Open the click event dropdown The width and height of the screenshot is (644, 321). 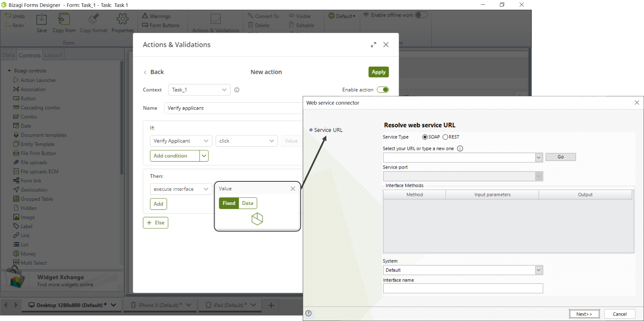pyautogui.click(x=247, y=141)
